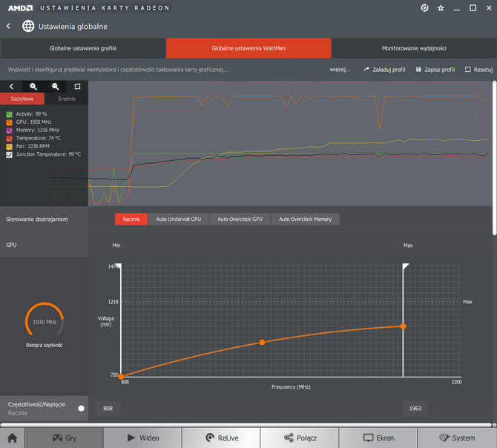Viewport: 497px width, 448px height.
Task: Select the top-right point on voltage curve
Action: click(403, 326)
